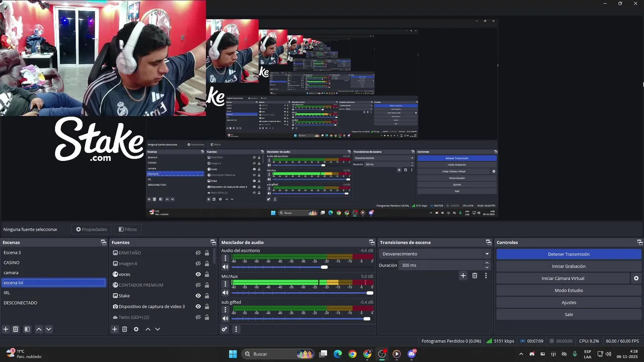Move scene up arrow in the Escenas toolbar
Viewport: 644px width, 362px height.
coord(39,329)
